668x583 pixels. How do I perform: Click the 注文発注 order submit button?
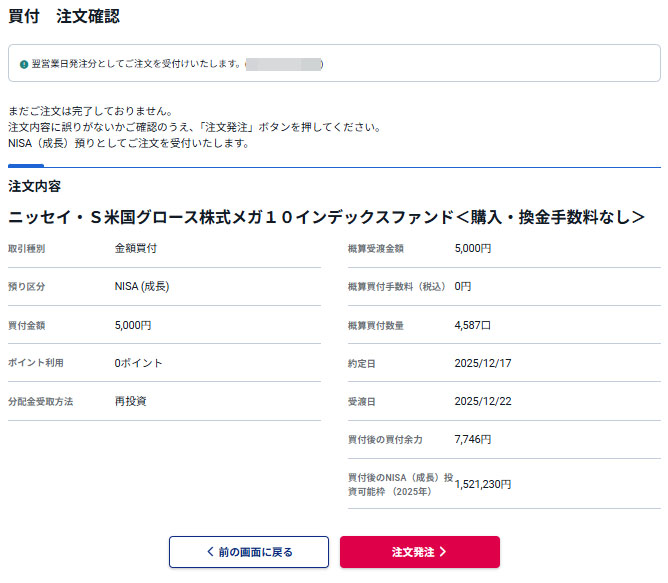tap(419, 552)
